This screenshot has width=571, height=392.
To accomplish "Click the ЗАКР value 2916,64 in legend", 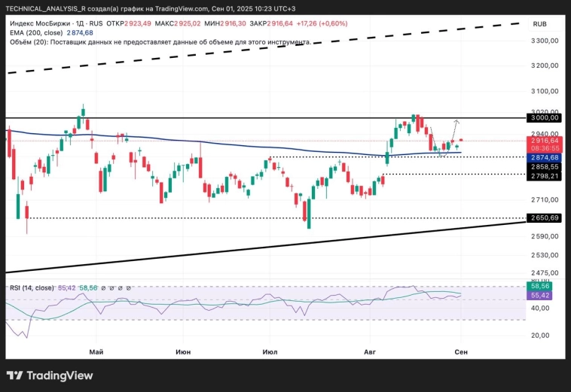I will 279,23.
